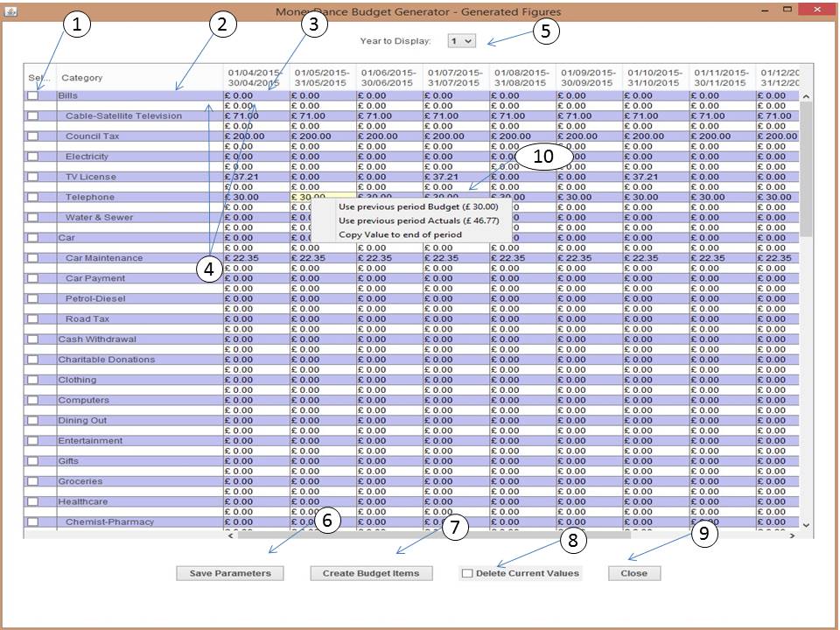Click the Close button at bottom
Viewport: 840px width, 630px height.
[634, 573]
